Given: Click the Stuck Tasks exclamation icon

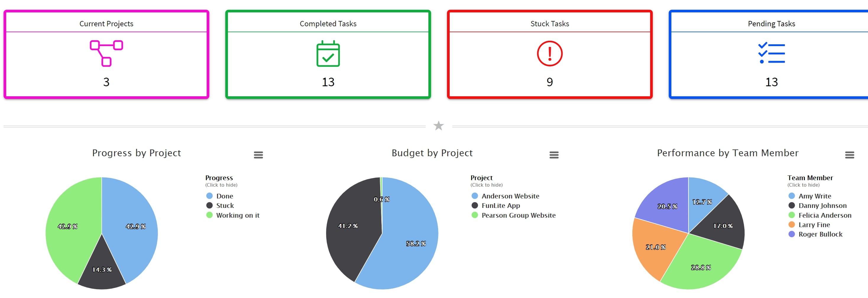Looking at the screenshot, I should [x=549, y=53].
